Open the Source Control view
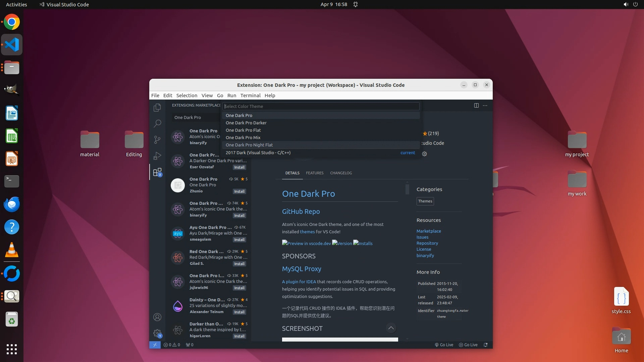Screen dimensions: 644x362 tap(157, 139)
